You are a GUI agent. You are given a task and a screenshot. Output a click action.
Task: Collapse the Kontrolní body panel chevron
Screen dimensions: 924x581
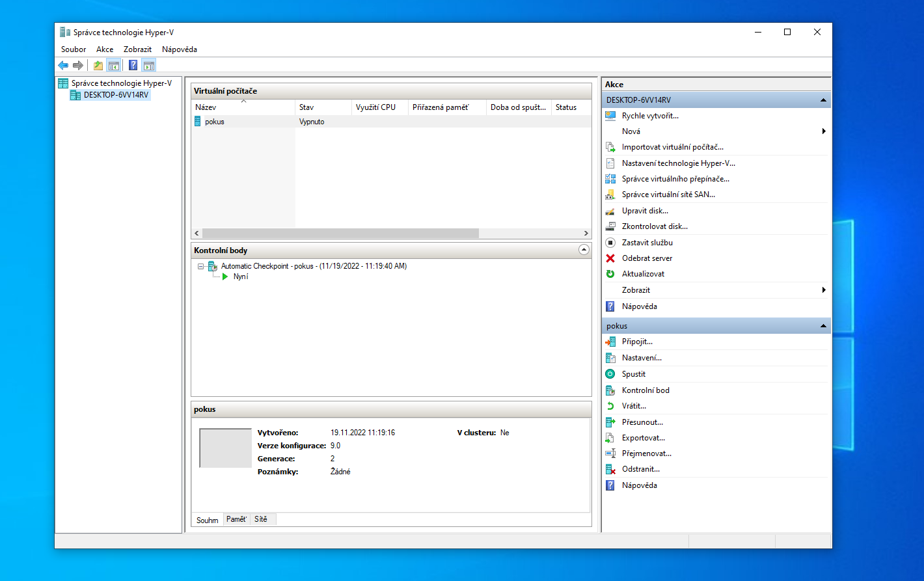pyautogui.click(x=584, y=250)
